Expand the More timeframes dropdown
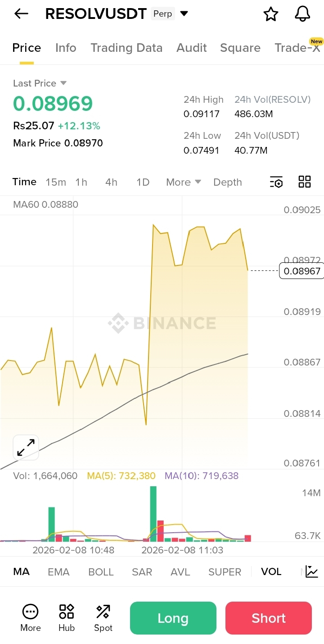This screenshot has height=644, width=324. 184,182
